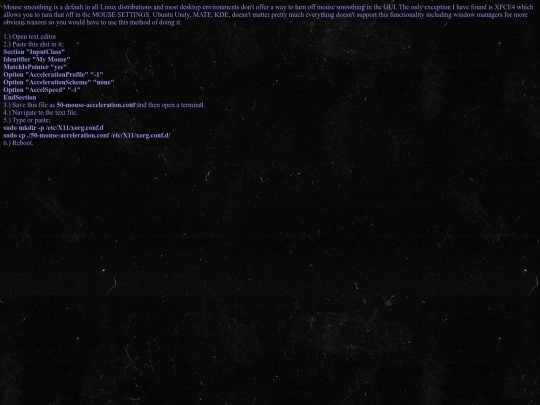Click the command 'sudo mkdir -p /etc/X11/xorg.conf.d'
Viewport: 540px width, 405px height.
(x=53, y=127)
